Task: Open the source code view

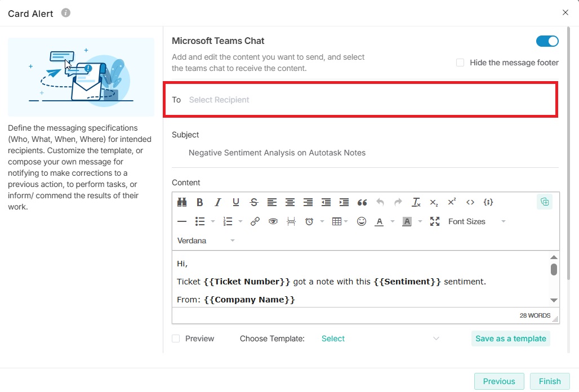Action: click(470, 202)
